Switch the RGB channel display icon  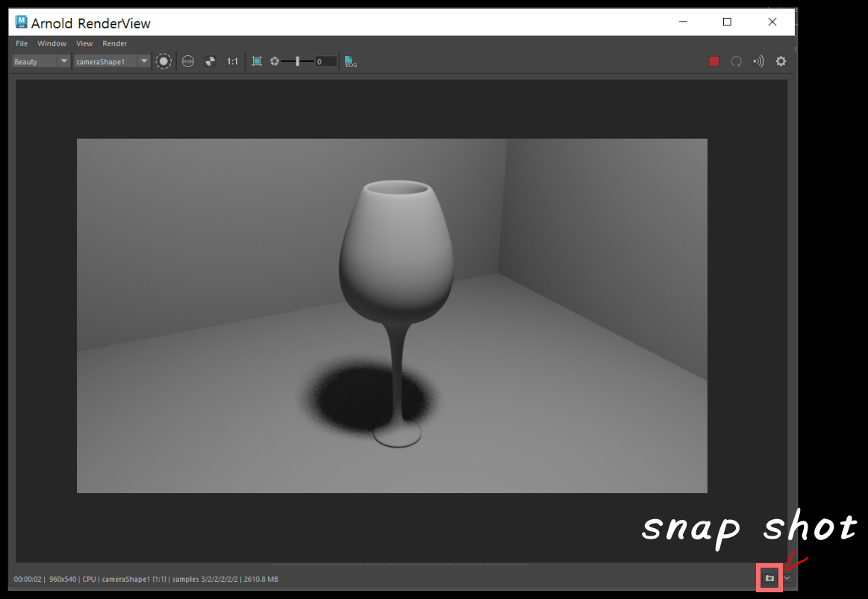tap(188, 61)
